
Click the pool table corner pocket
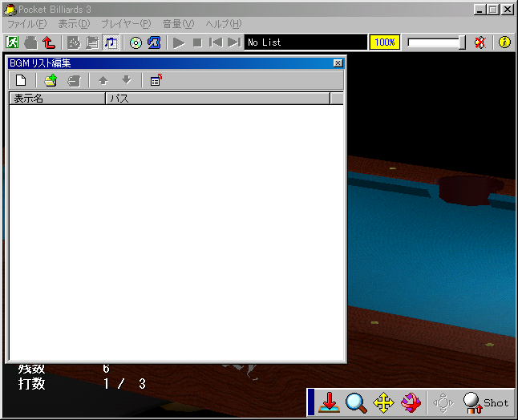point(469,191)
